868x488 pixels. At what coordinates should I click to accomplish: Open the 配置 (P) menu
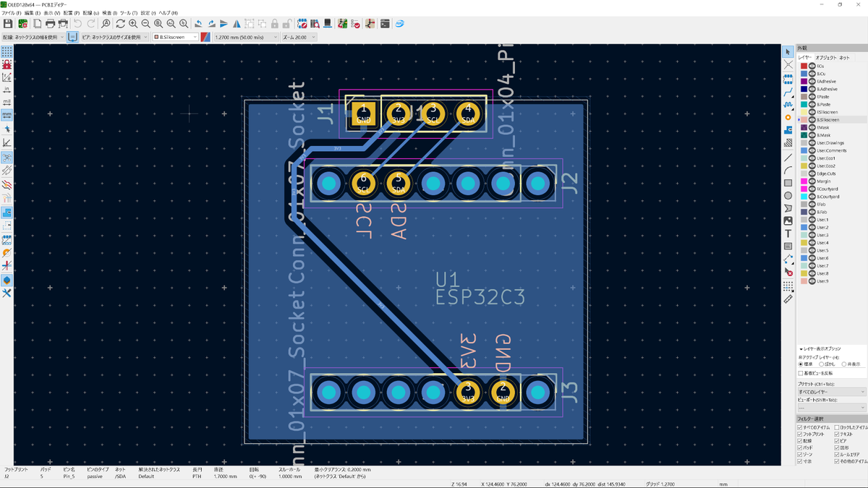tap(71, 13)
